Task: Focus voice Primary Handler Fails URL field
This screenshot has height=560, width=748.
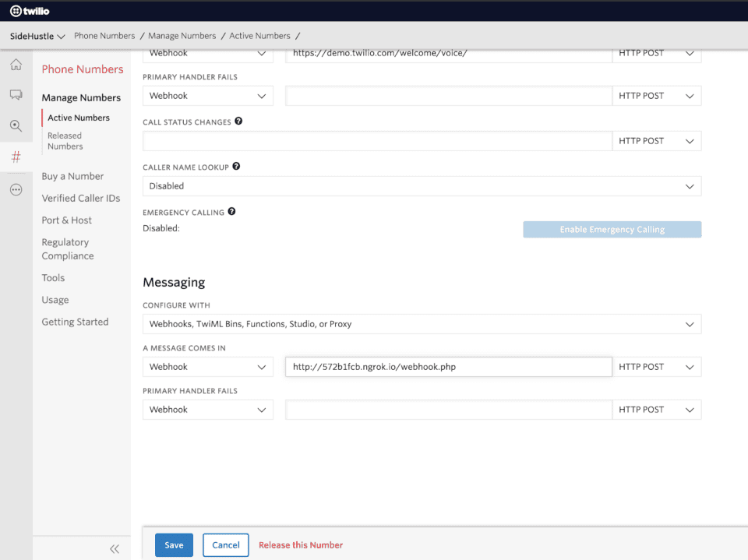Action: [x=449, y=96]
